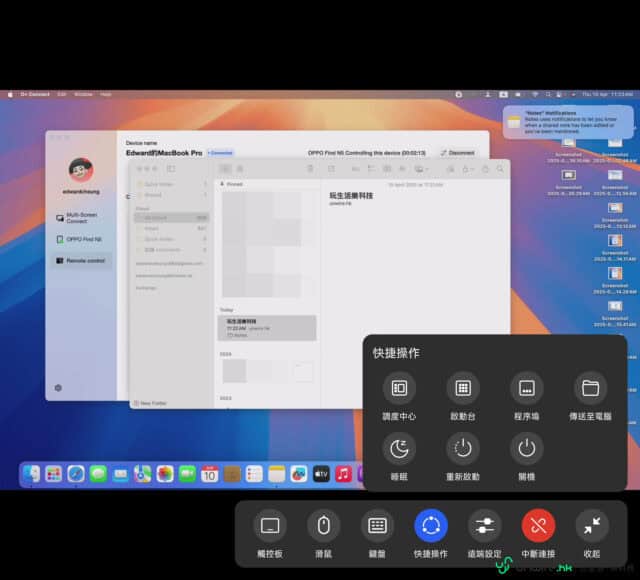Toggle the quick actions (快捷操作) panel
The height and width of the screenshot is (580, 640).
(431, 526)
